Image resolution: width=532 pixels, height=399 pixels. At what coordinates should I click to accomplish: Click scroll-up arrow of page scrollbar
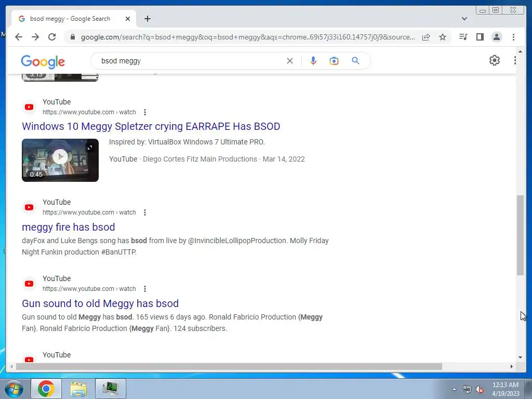[520, 51]
